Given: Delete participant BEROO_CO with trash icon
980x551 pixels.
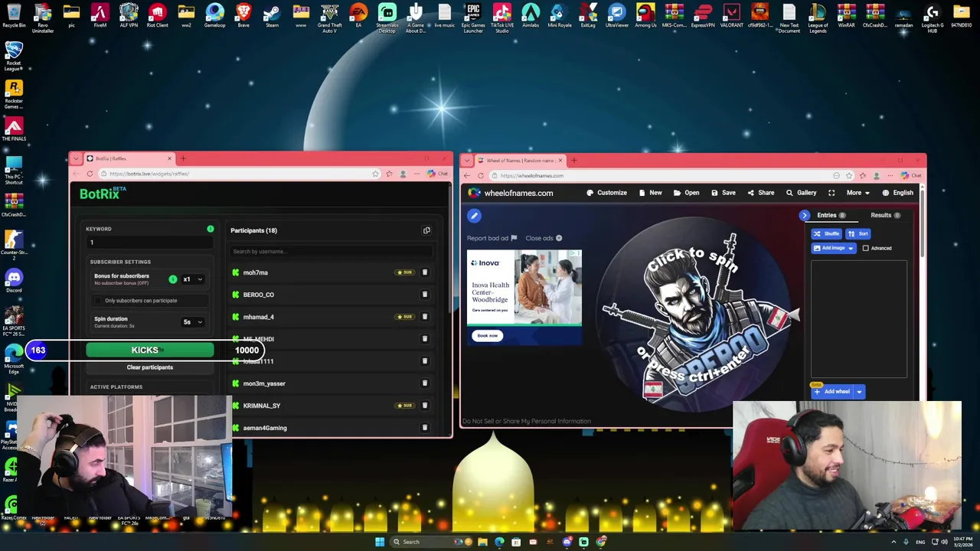Looking at the screenshot, I should [425, 295].
